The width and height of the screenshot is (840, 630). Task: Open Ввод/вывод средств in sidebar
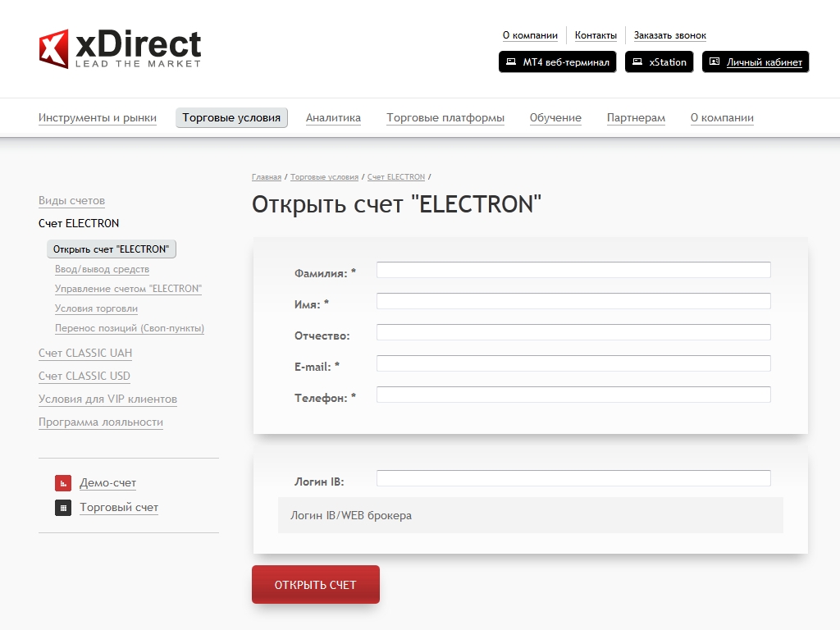(x=102, y=269)
